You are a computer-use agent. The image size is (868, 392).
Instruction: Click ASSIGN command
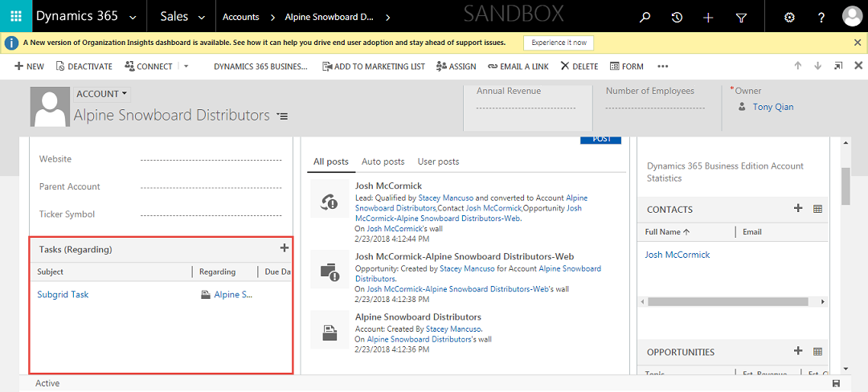point(457,67)
